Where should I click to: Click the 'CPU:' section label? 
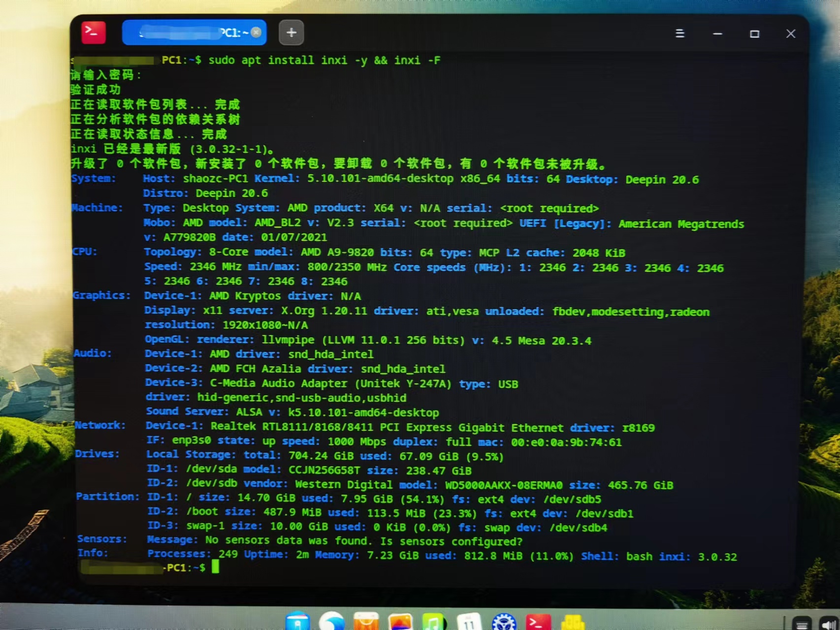point(85,251)
